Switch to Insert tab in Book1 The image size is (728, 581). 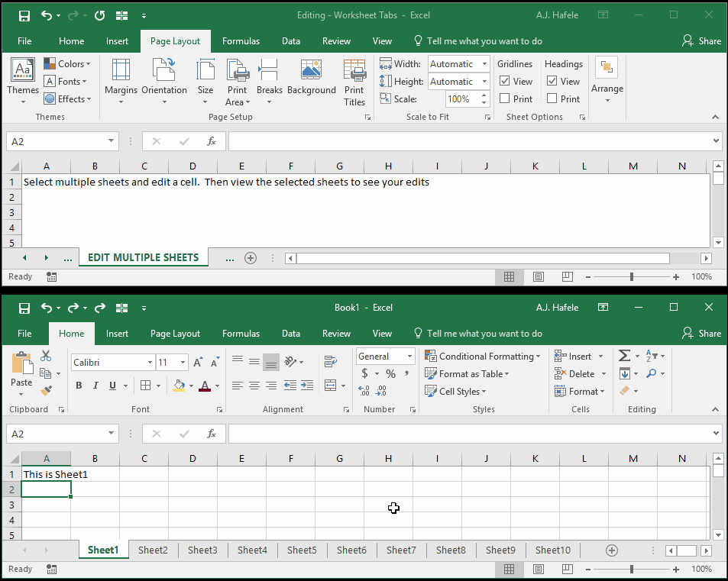(117, 333)
